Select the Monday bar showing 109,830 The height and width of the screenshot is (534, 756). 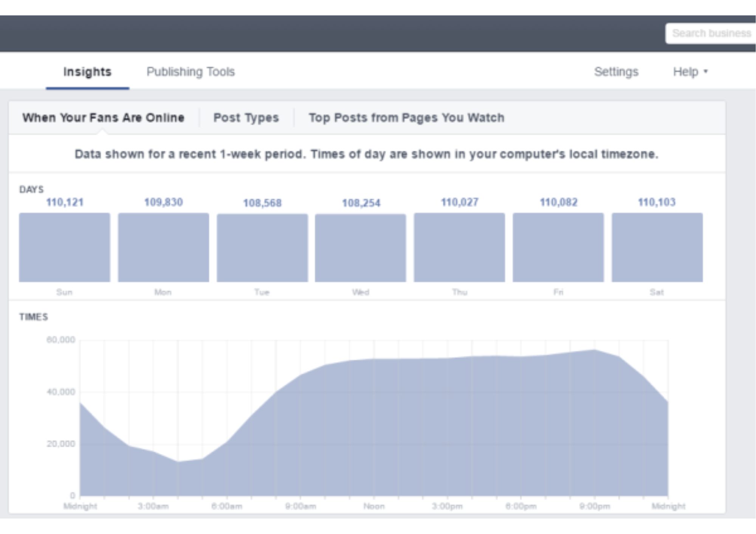click(x=163, y=247)
